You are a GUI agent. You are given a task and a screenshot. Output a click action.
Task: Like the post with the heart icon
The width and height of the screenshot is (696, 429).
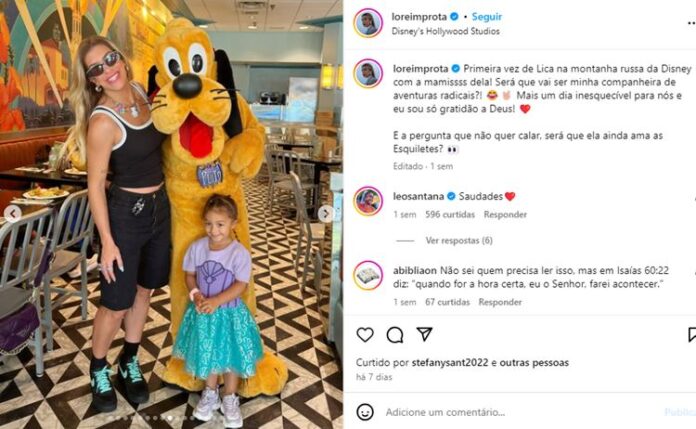[x=365, y=334]
